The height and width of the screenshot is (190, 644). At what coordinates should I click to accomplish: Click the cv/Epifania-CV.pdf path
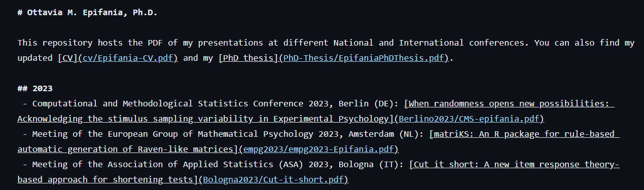click(x=127, y=58)
